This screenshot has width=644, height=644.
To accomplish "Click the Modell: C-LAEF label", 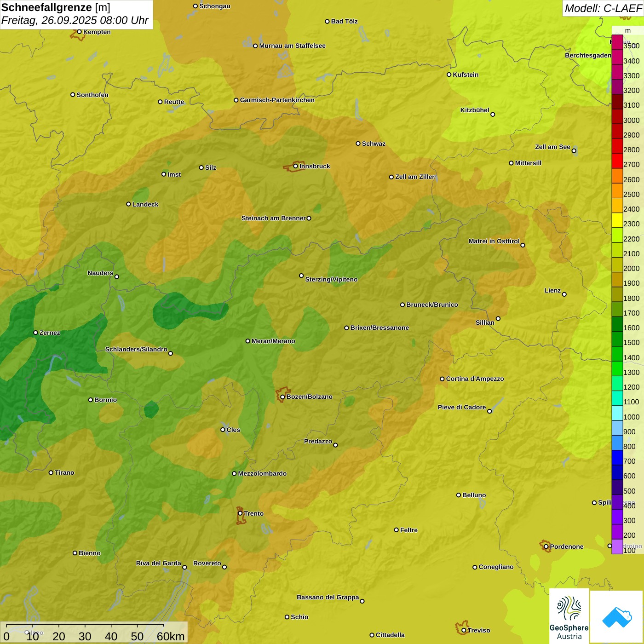I will 603,8.
